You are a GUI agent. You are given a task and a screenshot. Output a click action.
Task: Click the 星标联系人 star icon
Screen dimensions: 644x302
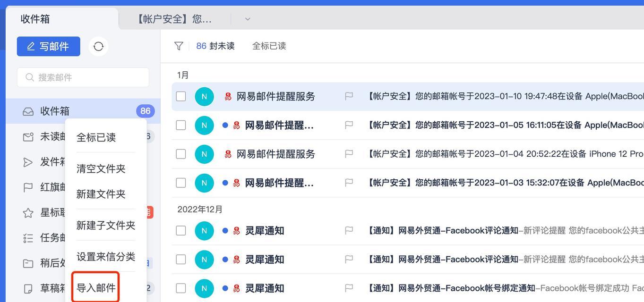click(x=28, y=212)
